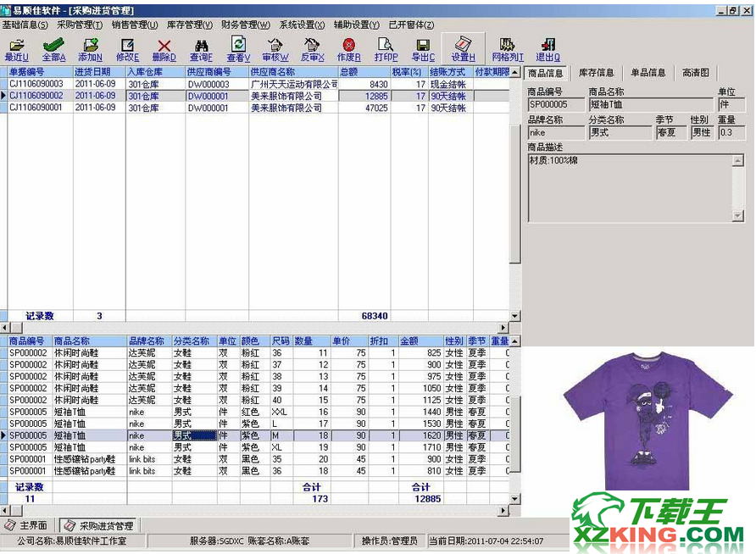Screen dimensions: 756x554
Task: Show all records with 全部A icon
Action: pos(53,50)
